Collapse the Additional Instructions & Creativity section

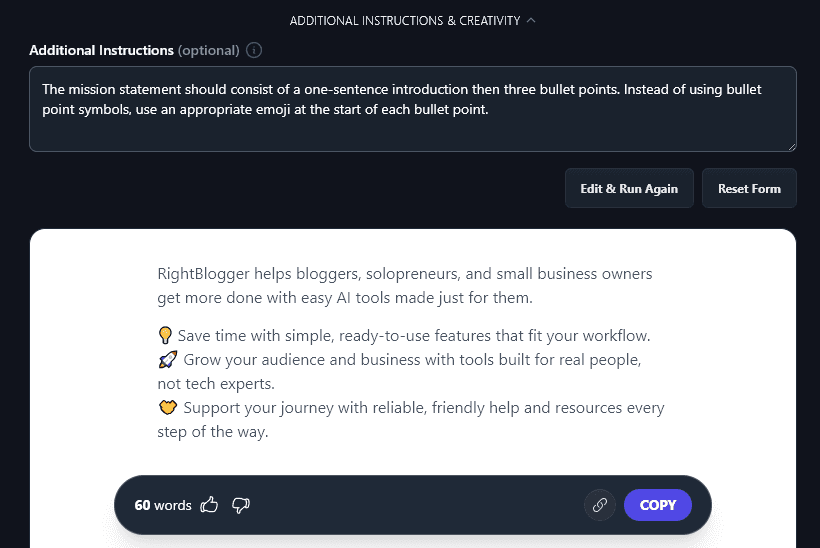[411, 20]
